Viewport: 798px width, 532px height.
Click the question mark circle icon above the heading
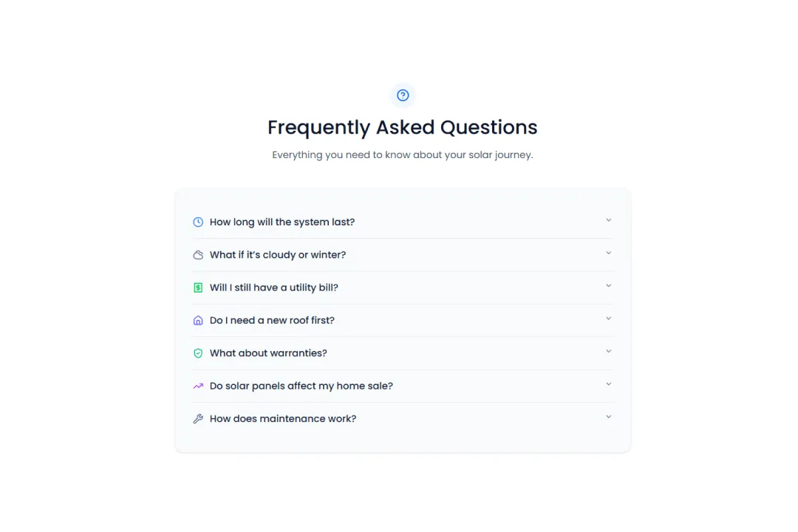pyautogui.click(x=402, y=95)
